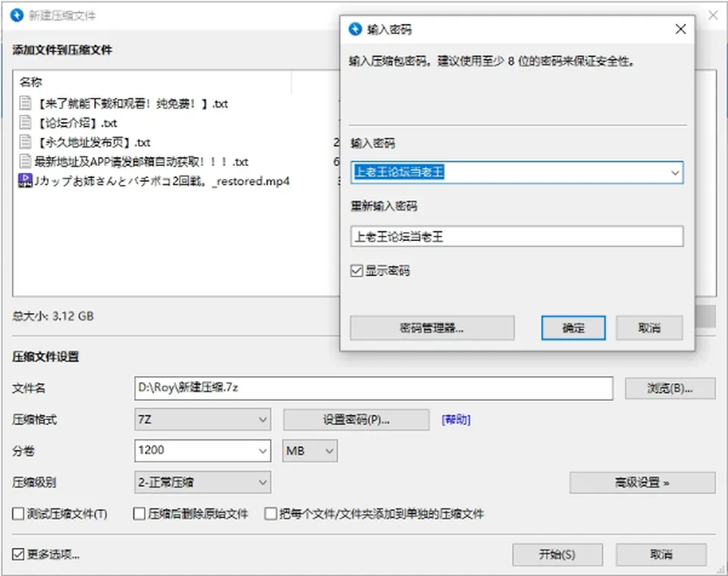Uncheck the 更多选项... checkbox

point(18,554)
